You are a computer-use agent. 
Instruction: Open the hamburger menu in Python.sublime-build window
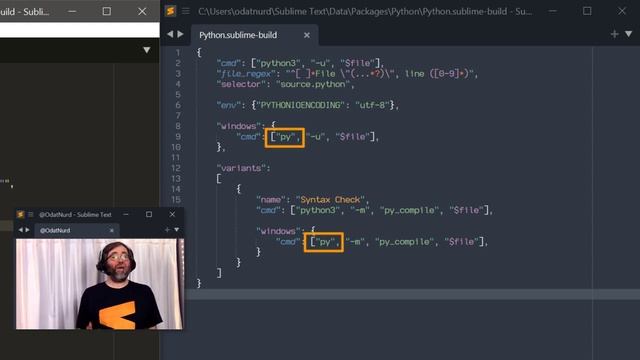(x=186, y=11)
